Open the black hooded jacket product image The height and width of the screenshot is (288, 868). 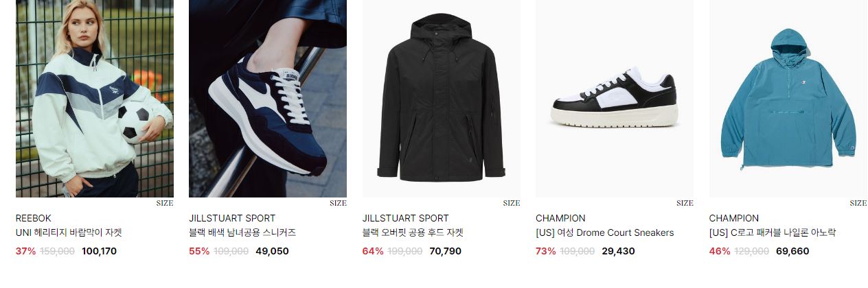coord(441,99)
